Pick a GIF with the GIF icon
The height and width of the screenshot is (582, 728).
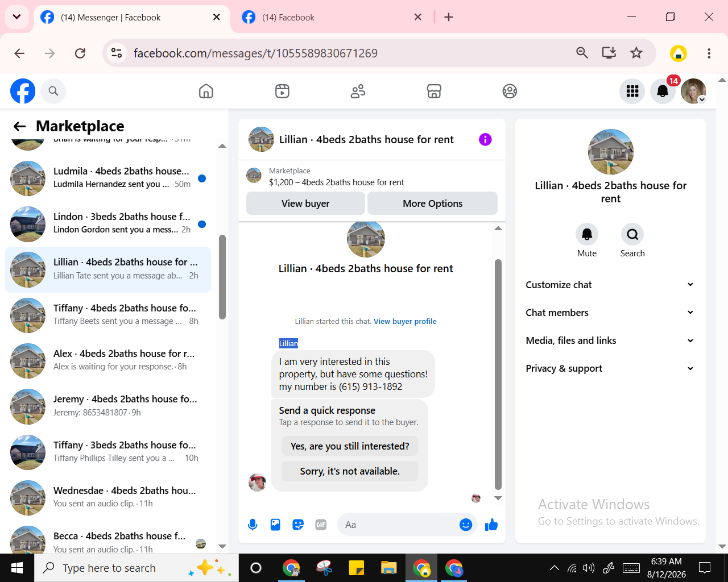321,525
